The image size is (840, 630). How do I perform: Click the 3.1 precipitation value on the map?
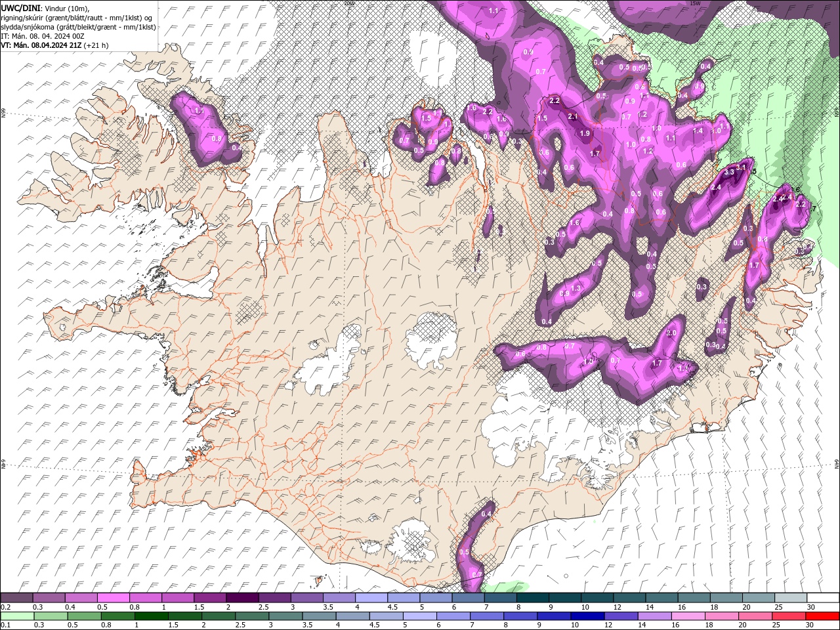(x=742, y=167)
